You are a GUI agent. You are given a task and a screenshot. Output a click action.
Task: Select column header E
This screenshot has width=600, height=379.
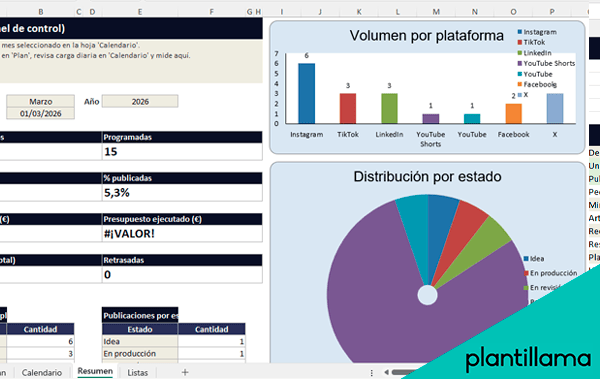coord(140,12)
